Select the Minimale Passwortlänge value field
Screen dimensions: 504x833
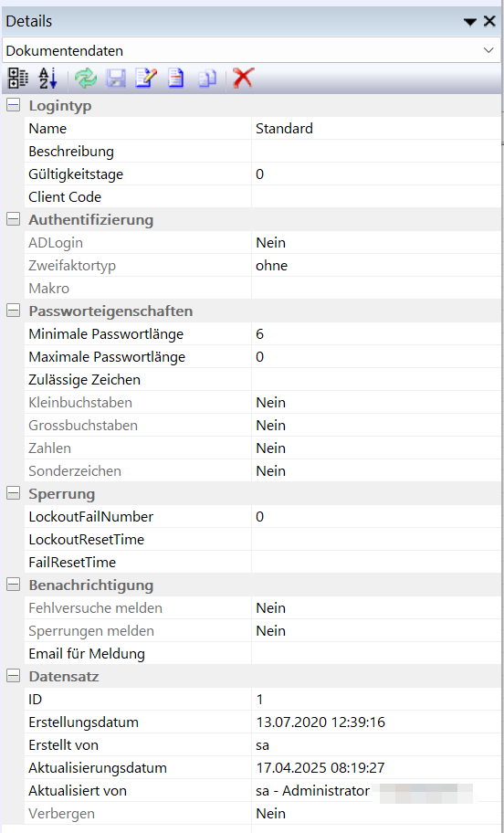(x=376, y=333)
